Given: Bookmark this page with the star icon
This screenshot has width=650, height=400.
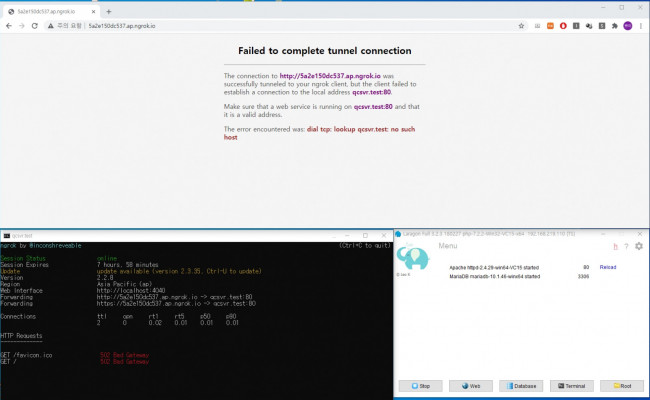Looking at the screenshot, I should (521, 26).
